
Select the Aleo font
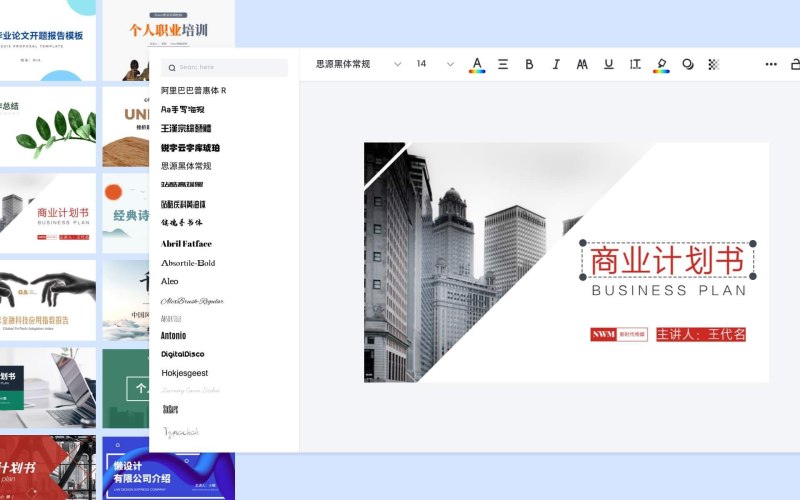(169, 281)
